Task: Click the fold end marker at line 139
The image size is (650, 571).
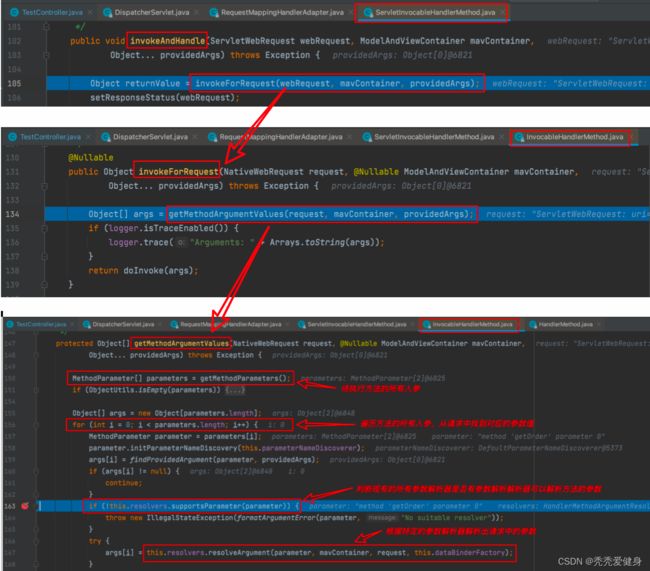Action: pos(45,284)
